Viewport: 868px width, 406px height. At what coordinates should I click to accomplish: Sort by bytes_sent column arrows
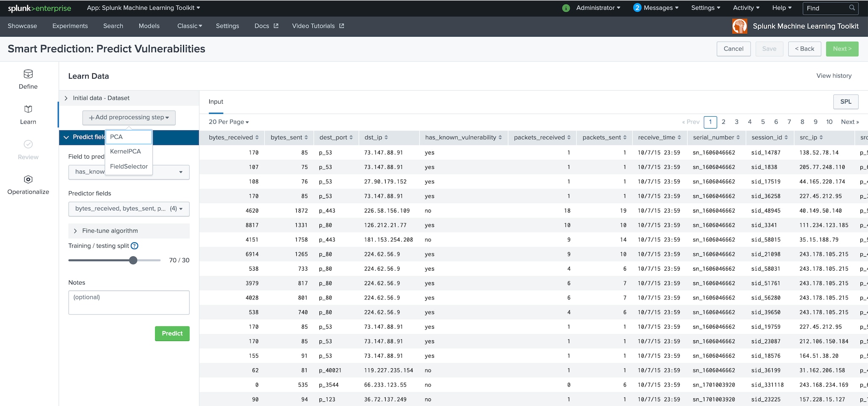pos(306,137)
